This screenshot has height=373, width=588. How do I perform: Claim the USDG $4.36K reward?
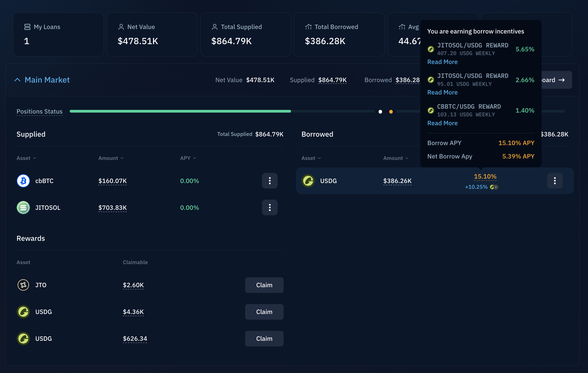click(x=264, y=312)
